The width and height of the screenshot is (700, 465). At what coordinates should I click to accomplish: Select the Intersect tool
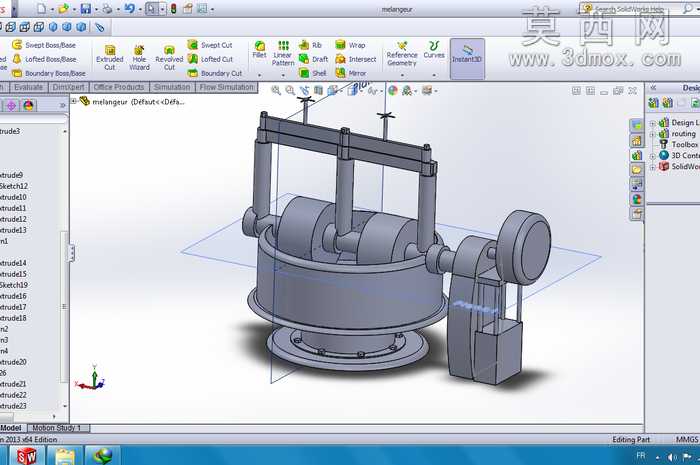[x=356, y=59]
